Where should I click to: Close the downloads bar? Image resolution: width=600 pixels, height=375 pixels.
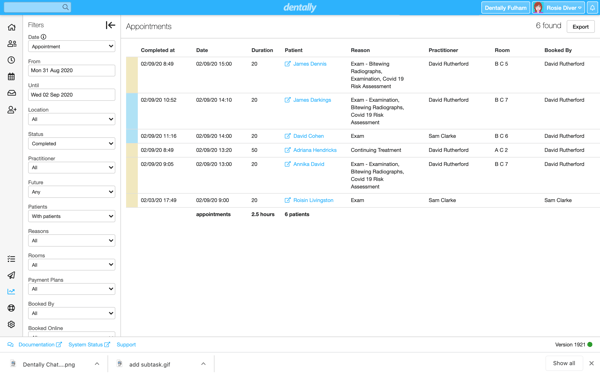click(x=591, y=363)
